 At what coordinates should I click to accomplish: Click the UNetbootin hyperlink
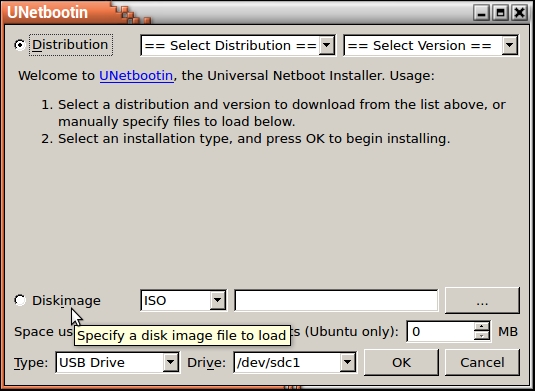[136, 75]
